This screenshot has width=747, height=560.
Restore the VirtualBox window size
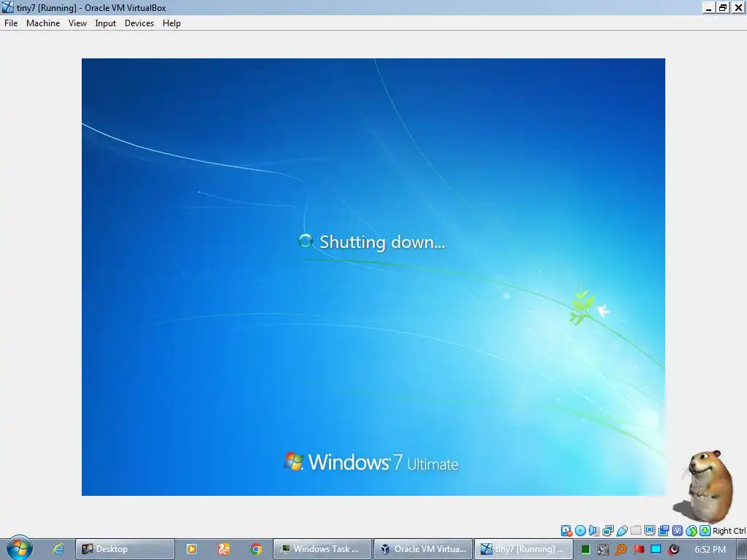click(x=723, y=7)
